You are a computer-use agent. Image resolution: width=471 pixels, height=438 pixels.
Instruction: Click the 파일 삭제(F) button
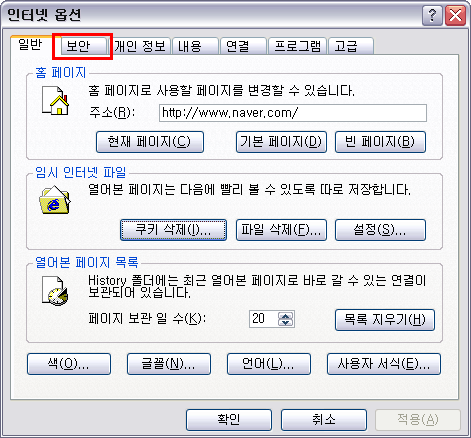point(281,230)
